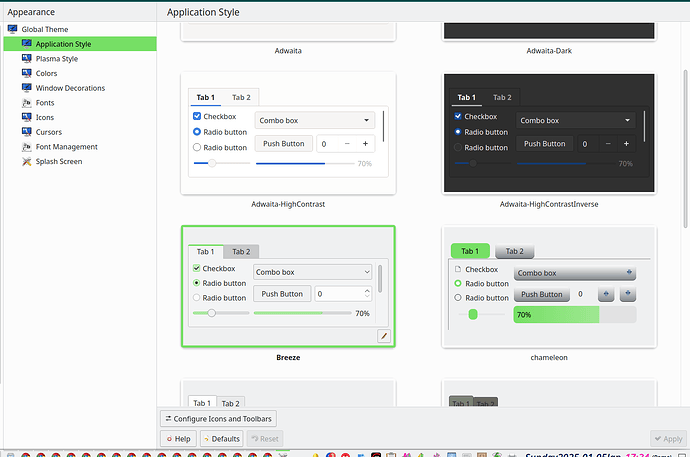
Task: Open Combo box in Breeze preview
Action: click(312, 271)
